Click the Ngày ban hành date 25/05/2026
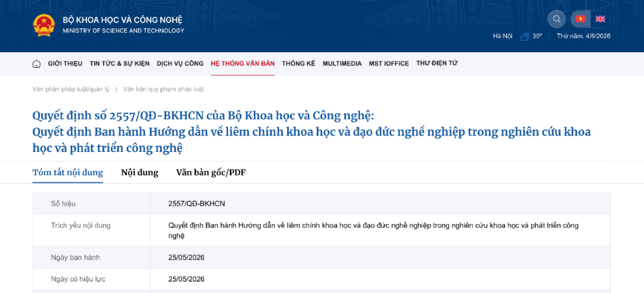Screen dimensions: 644x293 [x=187, y=258]
